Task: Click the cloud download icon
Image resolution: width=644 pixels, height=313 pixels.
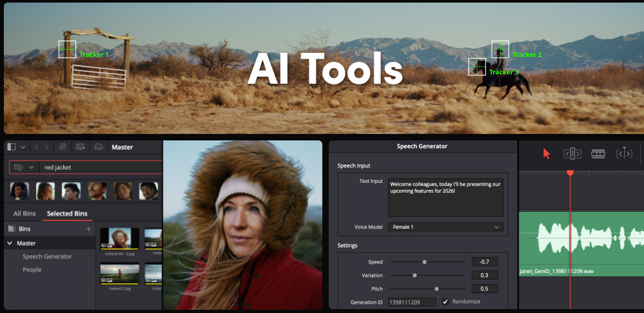Action: click(x=98, y=147)
